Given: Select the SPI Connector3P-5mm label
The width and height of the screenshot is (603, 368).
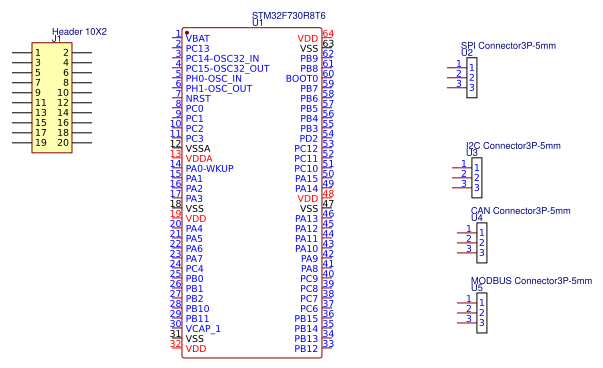Looking at the screenshot, I should 508,45.
